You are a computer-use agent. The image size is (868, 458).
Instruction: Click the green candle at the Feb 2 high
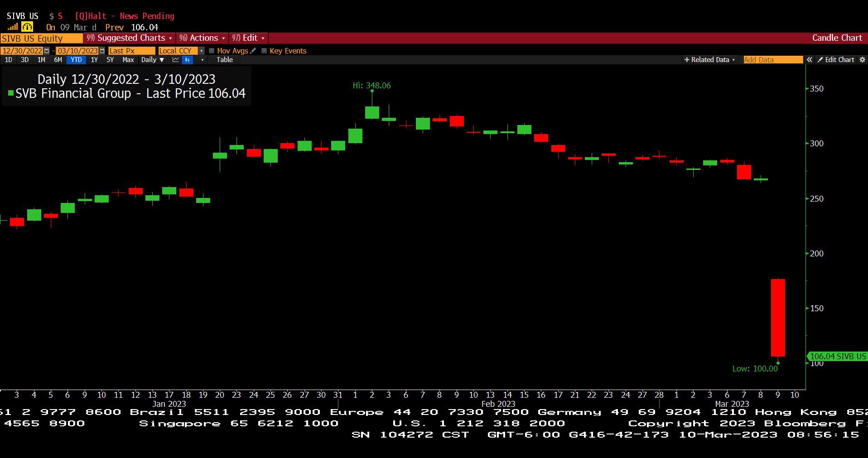click(x=372, y=112)
